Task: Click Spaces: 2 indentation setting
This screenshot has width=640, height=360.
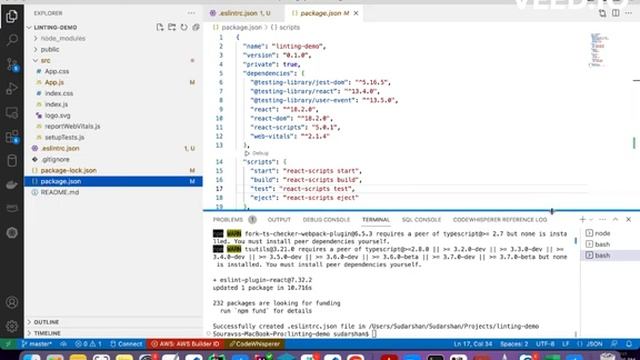Action: pos(514,344)
